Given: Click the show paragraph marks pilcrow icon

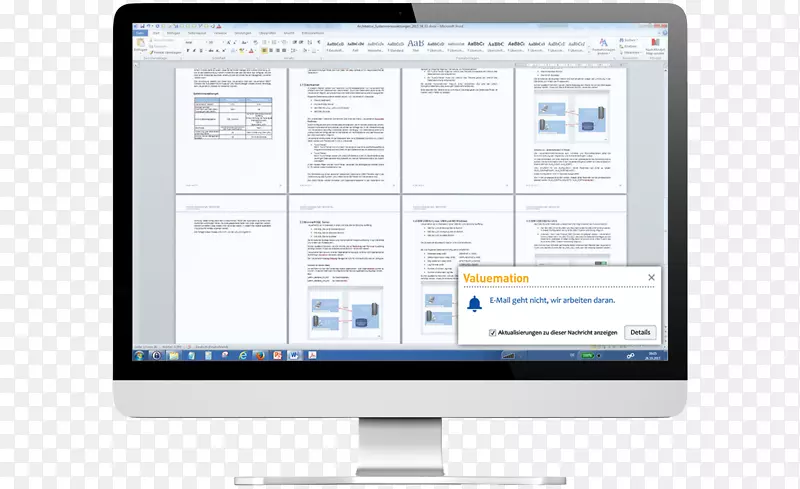Looking at the screenshot, I should pos(319,42).
